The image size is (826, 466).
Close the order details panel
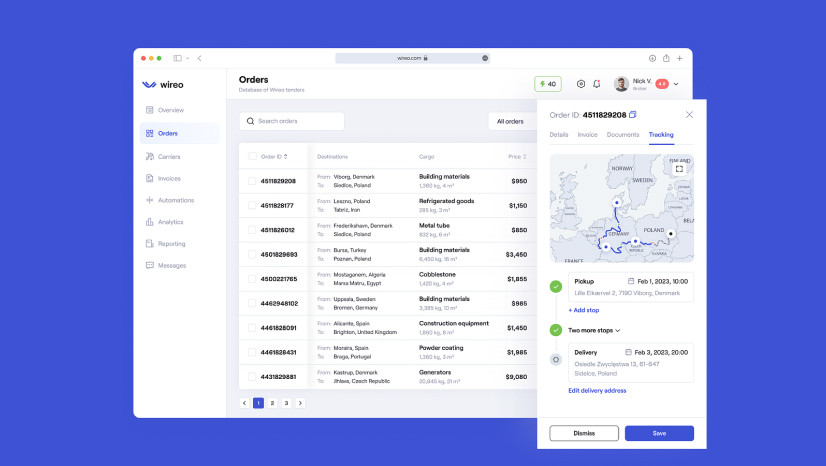689,115
